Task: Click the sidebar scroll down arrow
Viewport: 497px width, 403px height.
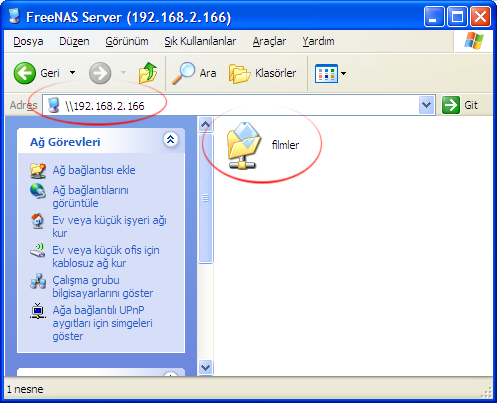Action: coord(205,368)
